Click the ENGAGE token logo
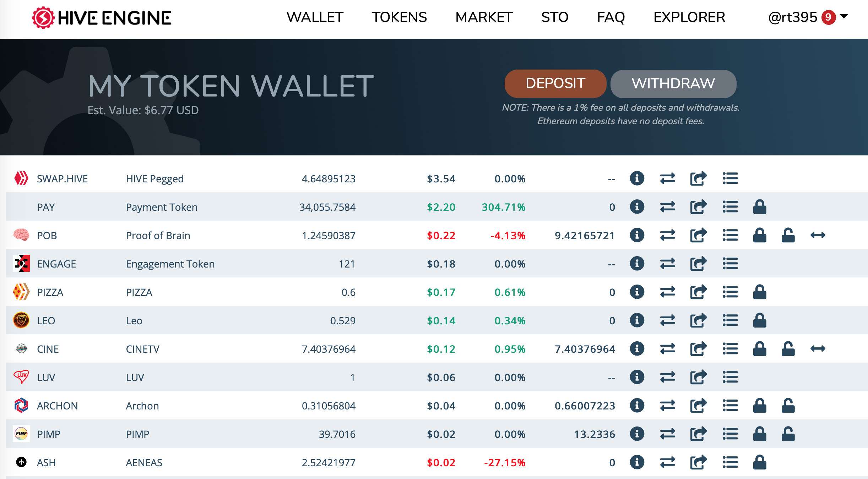The image size is (868, 479). click(21, 263)
